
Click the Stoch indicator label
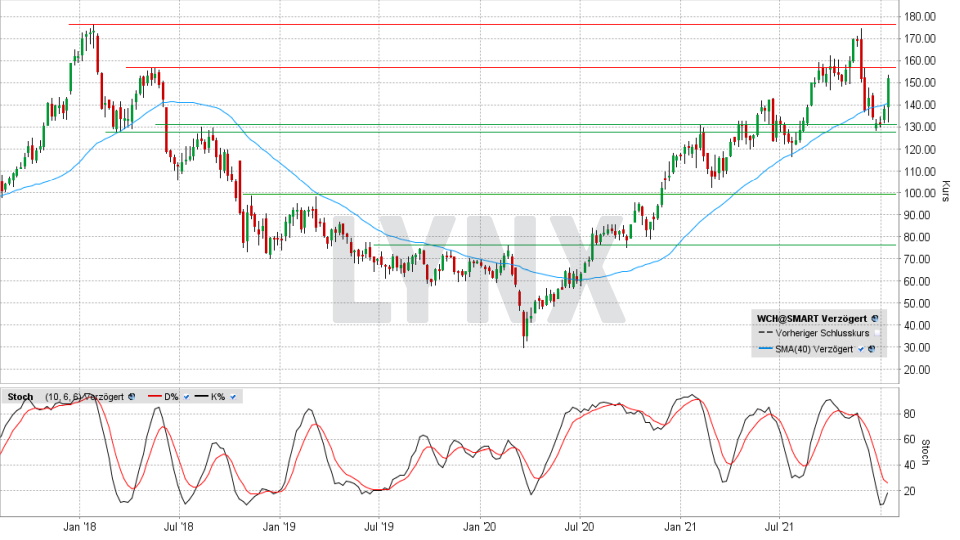(x=20, y=397)
